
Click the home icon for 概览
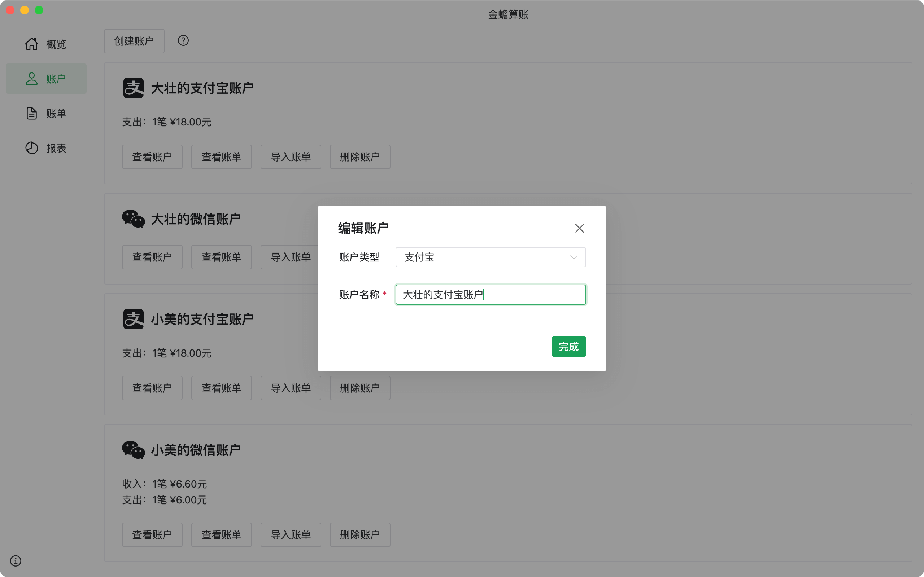(32, 44)
